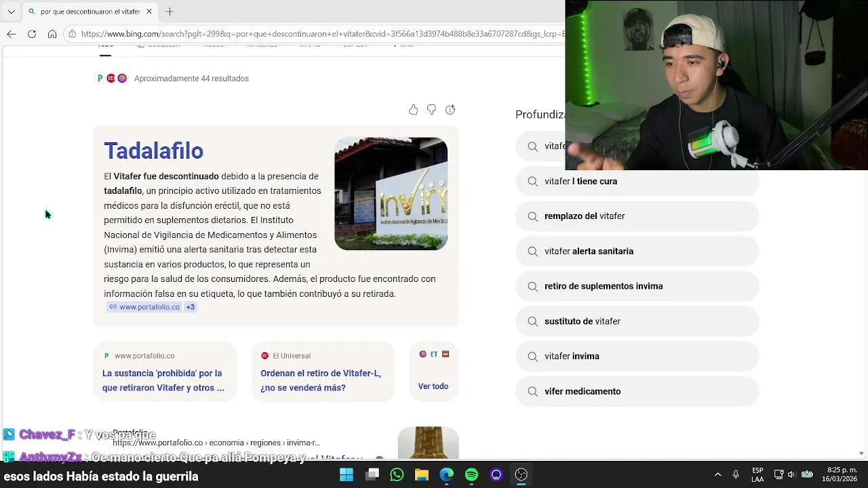Image resolution: width=868 pixels, height=488 pixels.
Task: Open the Windows Start menu
Action: (x=347, y=474)
